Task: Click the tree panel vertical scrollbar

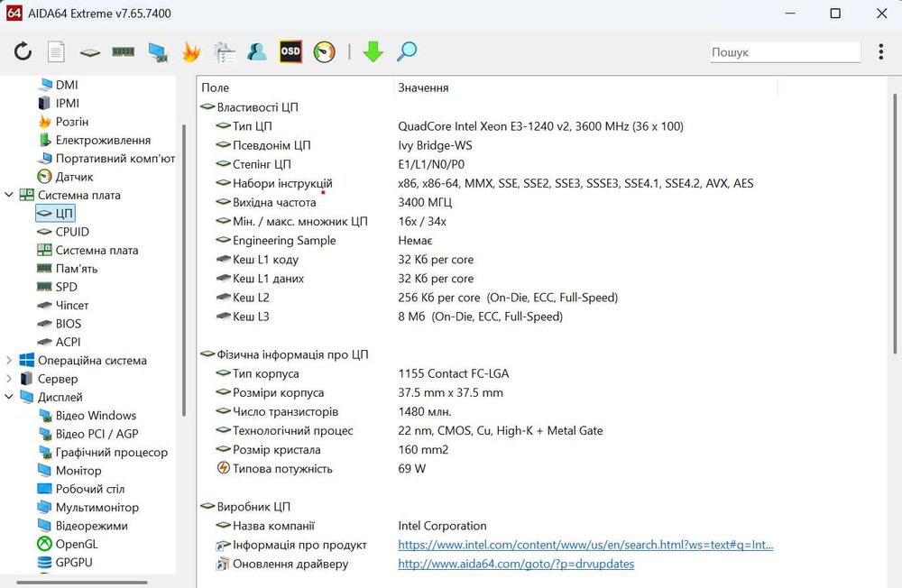Action: pos(183,271)
